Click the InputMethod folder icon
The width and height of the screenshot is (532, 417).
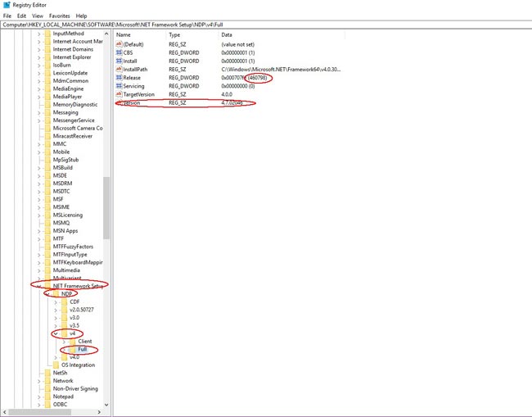[x=47, y=34]
